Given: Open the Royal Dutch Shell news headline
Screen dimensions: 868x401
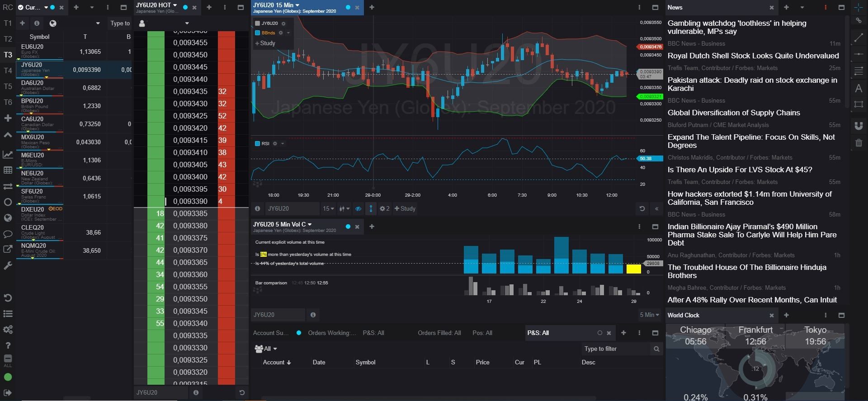Looking at the screenshot, I should pyautogui.click(x=753, y=56).
